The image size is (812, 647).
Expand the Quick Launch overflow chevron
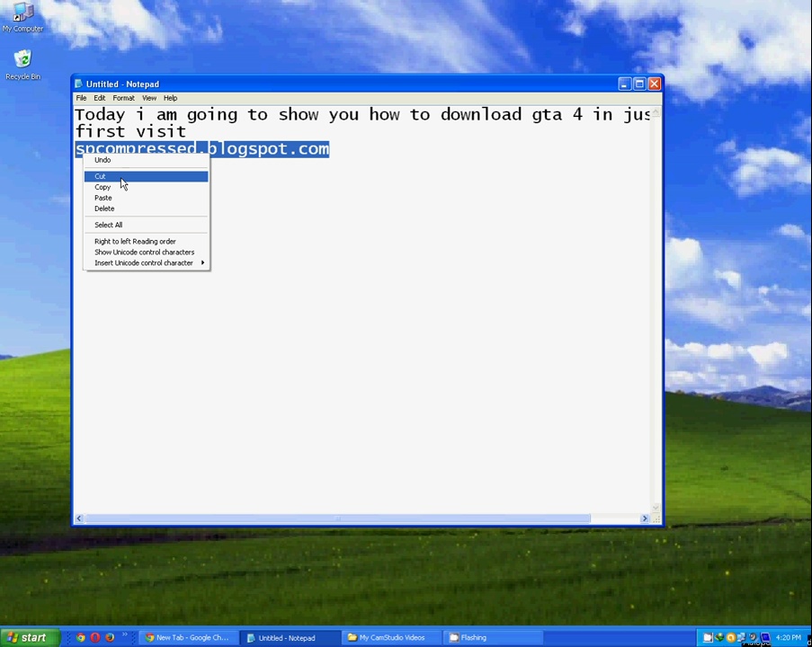point(125,634)
